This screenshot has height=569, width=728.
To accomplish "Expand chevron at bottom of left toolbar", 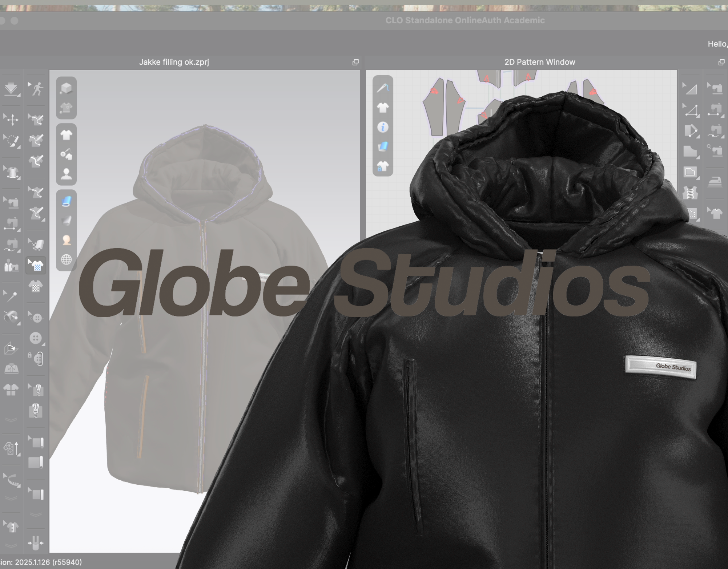I will [x=11, y=546].
